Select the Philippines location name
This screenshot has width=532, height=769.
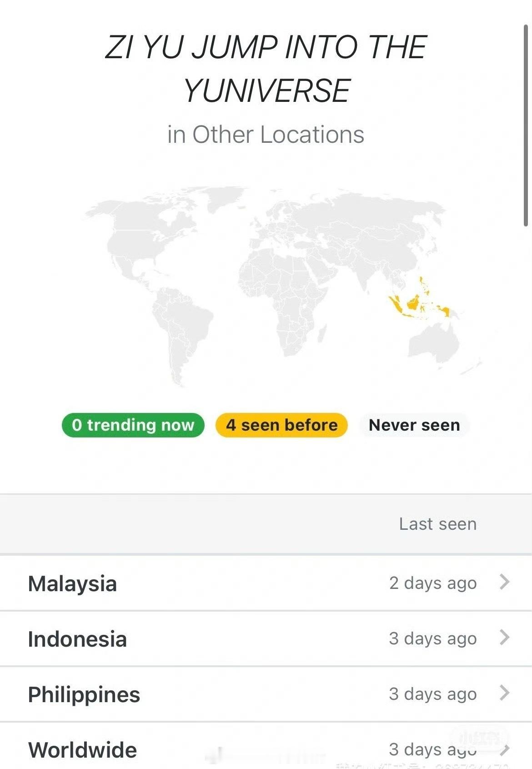click(x=84, y=695)
